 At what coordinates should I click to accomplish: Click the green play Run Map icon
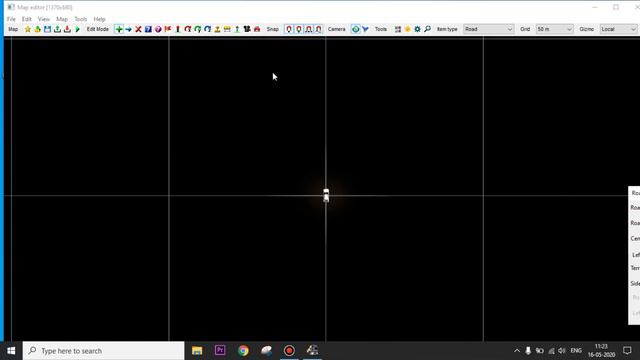click(x=77, y=29)
